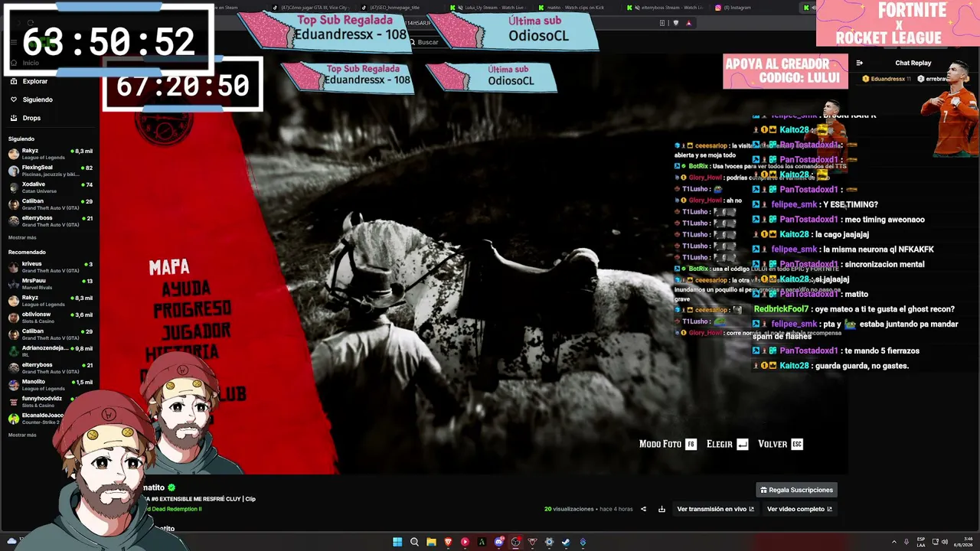
Task: Click the Brave shields icon in address bar
Action: pyautogui.click(x=675, y=23)
